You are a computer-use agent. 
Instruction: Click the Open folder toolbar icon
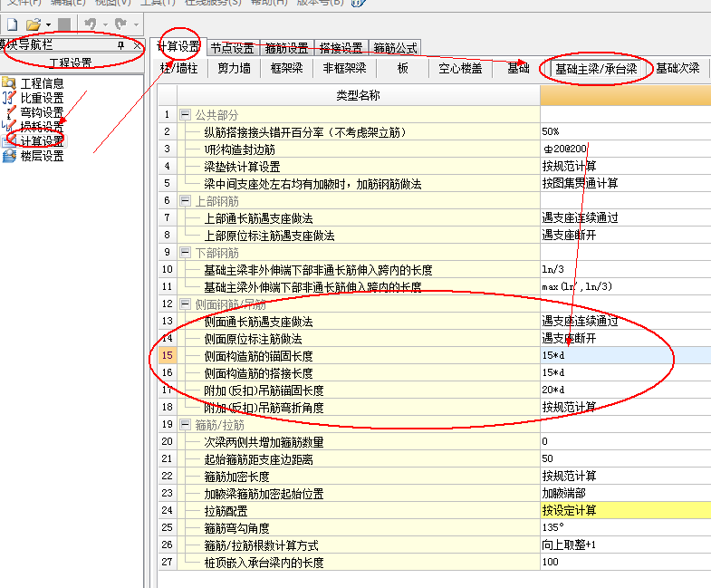click(33, 24)
